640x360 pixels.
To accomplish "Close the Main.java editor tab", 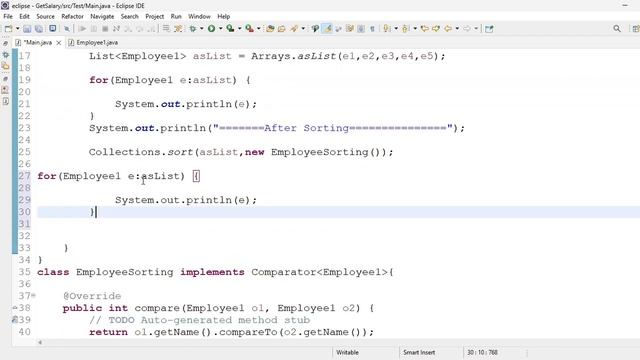I will click(59, 42).
